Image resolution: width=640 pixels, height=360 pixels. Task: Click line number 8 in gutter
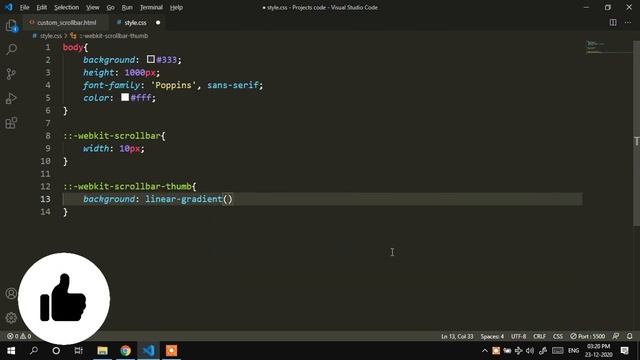click(48, 136)
